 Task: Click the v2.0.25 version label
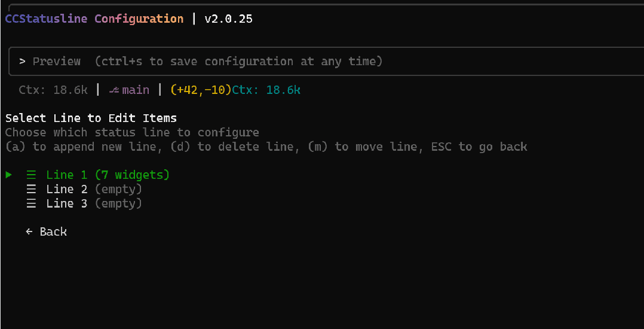click(x=228, y=19)
